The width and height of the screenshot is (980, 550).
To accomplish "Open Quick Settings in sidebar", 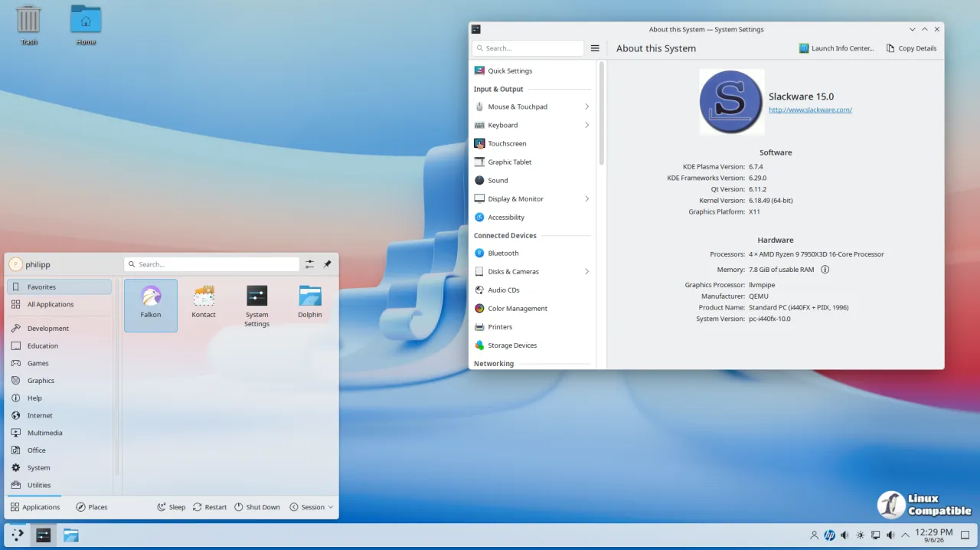I will pos(532,70).
